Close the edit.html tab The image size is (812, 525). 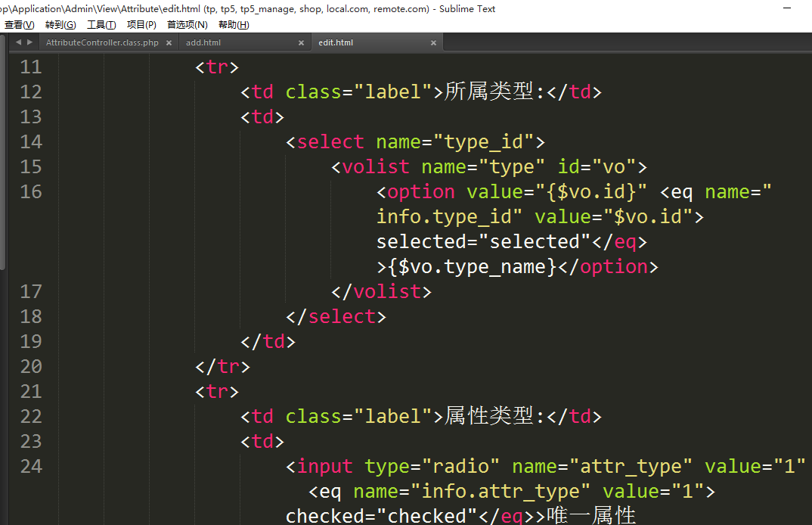coord(433,43)
